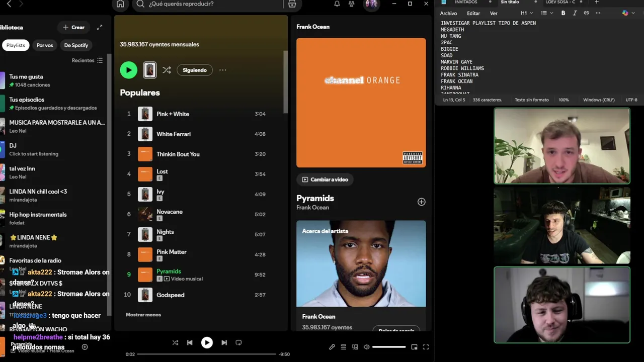This screenshot has width=644, height=362.
Task: Select the De Spotify filter chip
Action: pyautogui.click(x=76, y=45)
